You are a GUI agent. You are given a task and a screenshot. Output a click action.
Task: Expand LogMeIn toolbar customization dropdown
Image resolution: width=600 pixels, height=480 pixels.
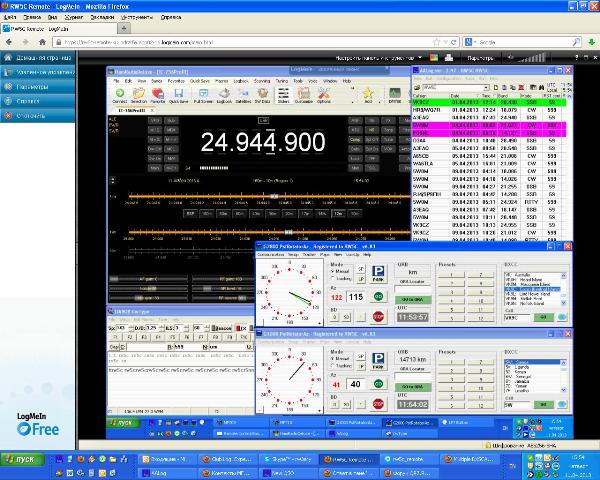[x=420, y=57]
